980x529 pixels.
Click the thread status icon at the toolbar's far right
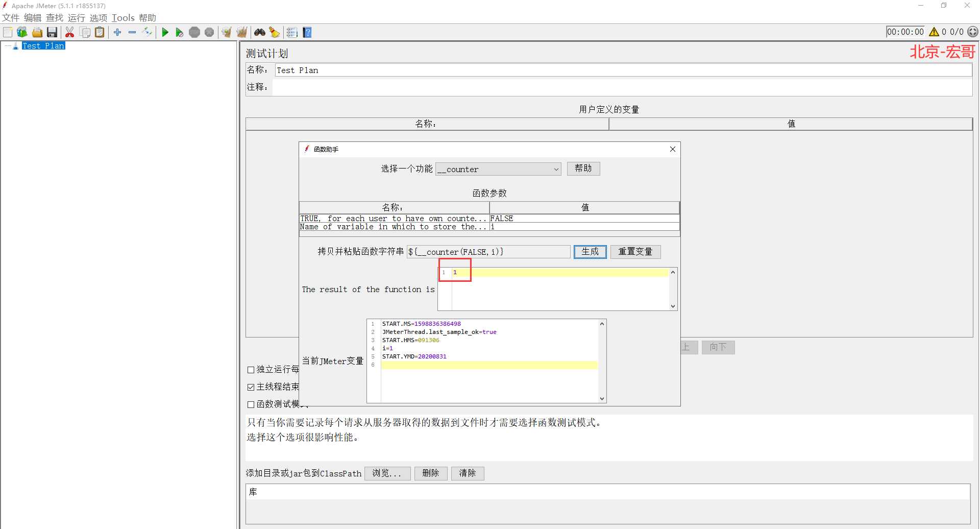click(973, 32)
